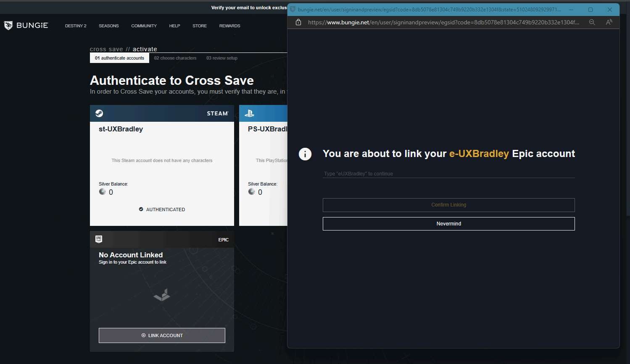Click the verify your email banner text
This screenshot has height=364, width=630.
(249, 8)
